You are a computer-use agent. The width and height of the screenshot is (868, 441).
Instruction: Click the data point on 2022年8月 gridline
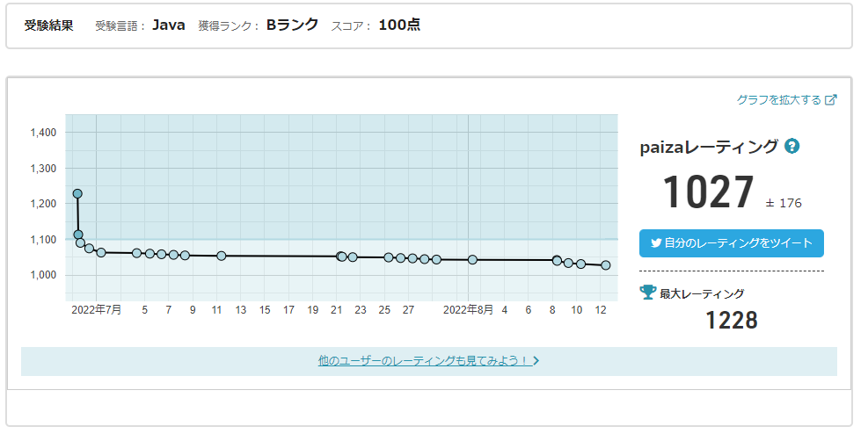coord(472,260)
